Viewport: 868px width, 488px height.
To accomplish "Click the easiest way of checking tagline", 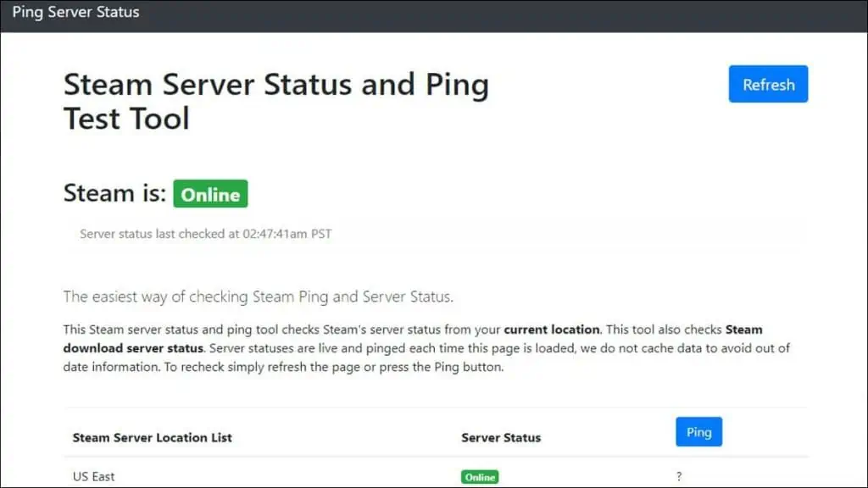I will (x=258, y=297).
